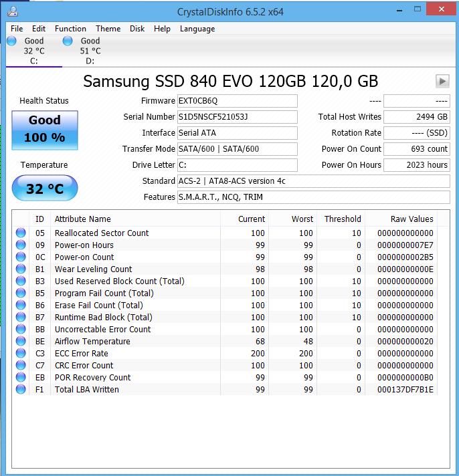Click the next disk arrow button
The width and height of the screenshot is (459, 476).
pos(442,81)
